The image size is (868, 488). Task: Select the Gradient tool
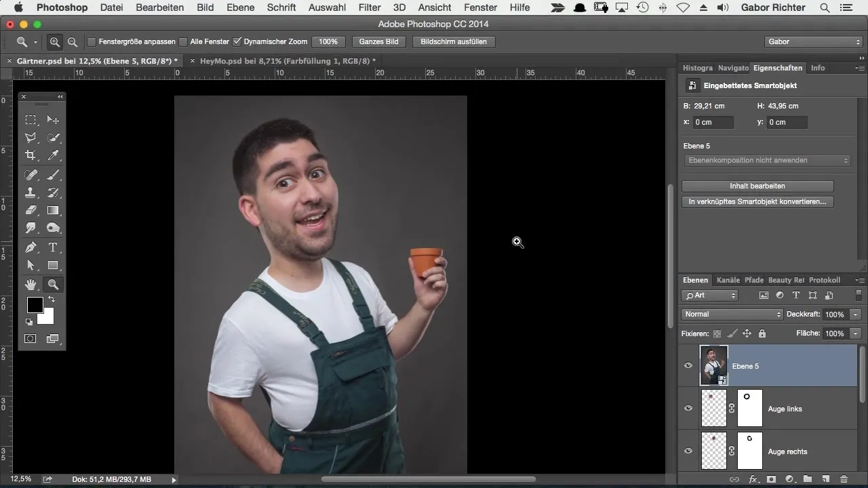(53, 210)
